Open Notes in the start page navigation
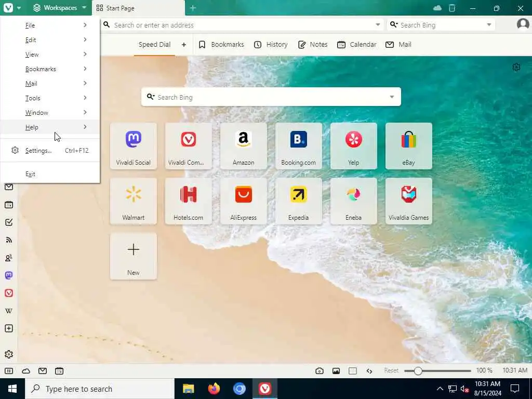 click(x=313, y=45)
